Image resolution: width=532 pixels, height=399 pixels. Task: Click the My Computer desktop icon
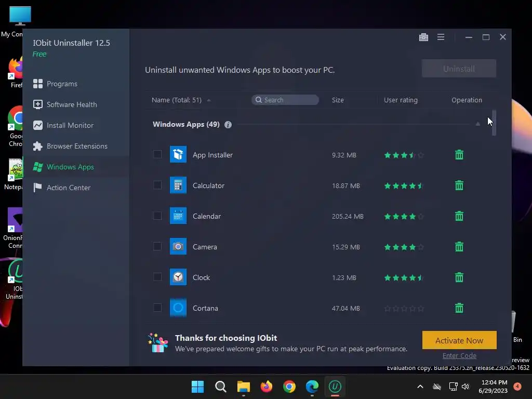coord(15,22)
